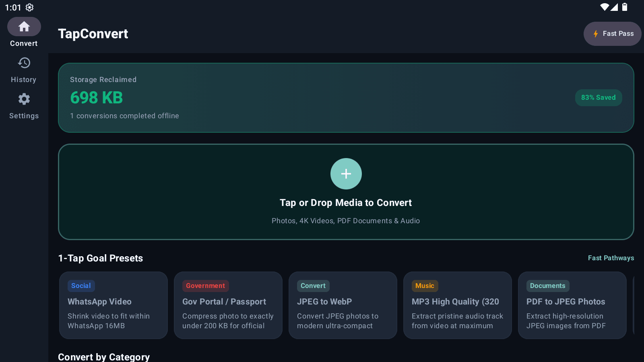Open the Fast Pass button

pos(612,34)
